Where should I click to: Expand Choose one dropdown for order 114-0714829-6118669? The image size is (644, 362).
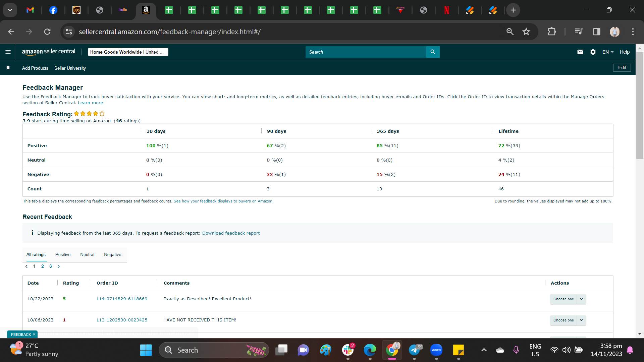coord(568,299)
